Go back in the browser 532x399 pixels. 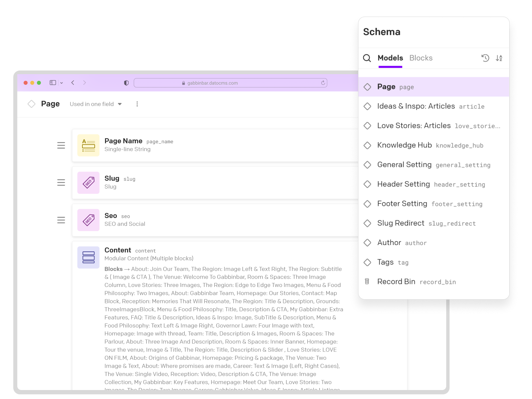(x=73, y=83)
